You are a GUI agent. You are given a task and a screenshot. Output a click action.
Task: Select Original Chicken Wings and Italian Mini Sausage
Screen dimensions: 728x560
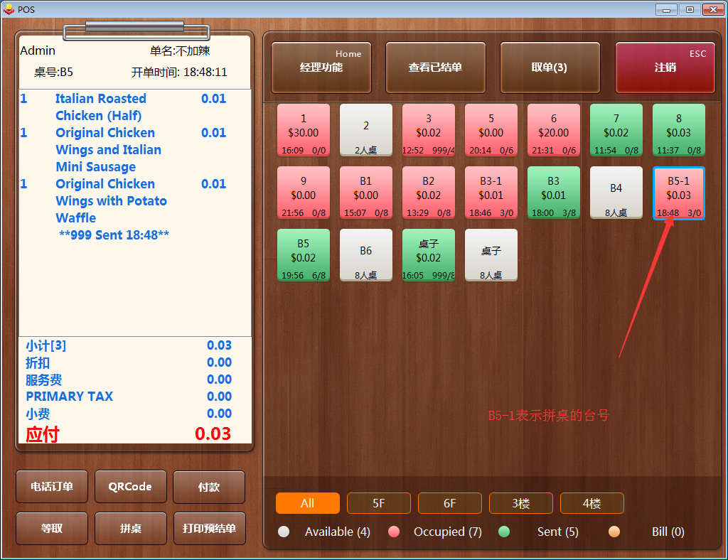pyautogui.click(x=134, y=150)
